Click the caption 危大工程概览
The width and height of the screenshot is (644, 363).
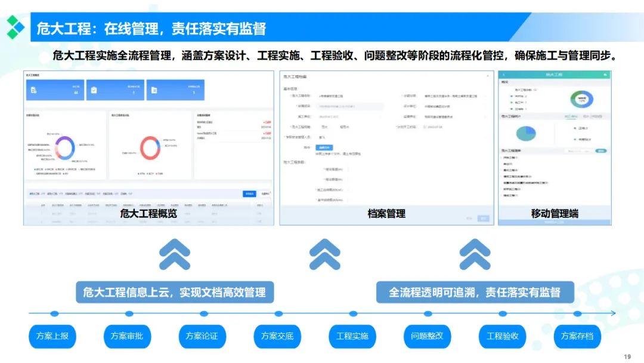[148, 213]
